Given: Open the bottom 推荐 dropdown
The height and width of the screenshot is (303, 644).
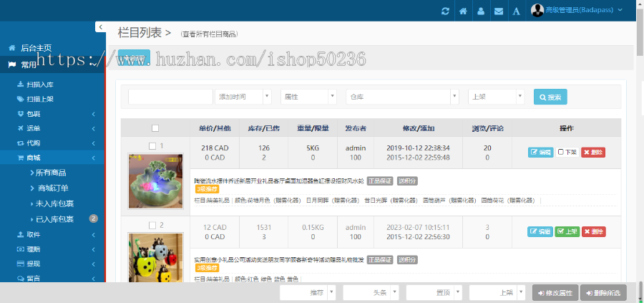Looking at the screenshot, I should (308, 293).
